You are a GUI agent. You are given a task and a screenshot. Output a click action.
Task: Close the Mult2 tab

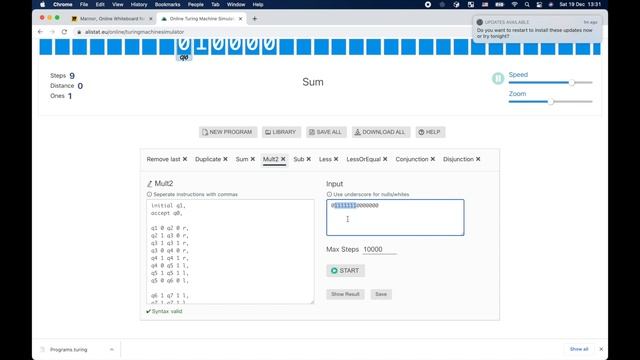pos(283,159)
